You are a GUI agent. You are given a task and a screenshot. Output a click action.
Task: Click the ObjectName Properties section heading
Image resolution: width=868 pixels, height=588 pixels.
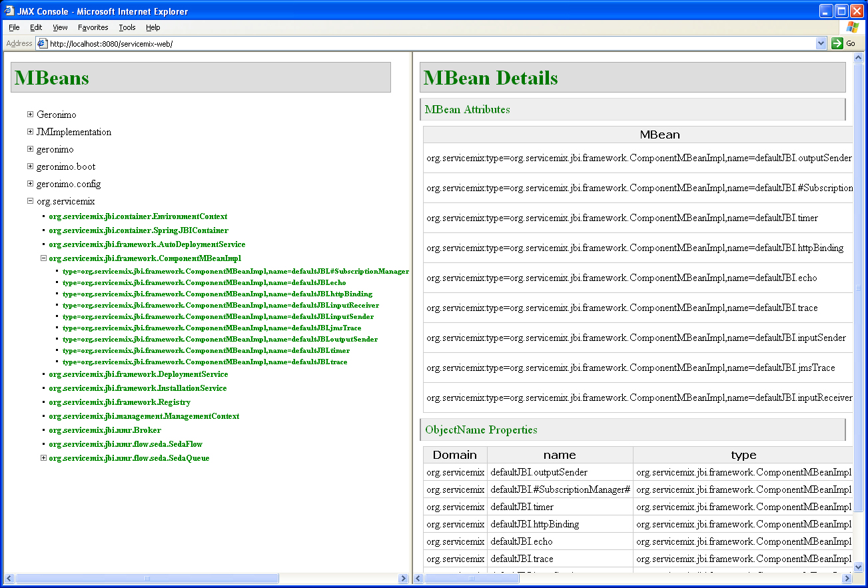coord(633,430)
